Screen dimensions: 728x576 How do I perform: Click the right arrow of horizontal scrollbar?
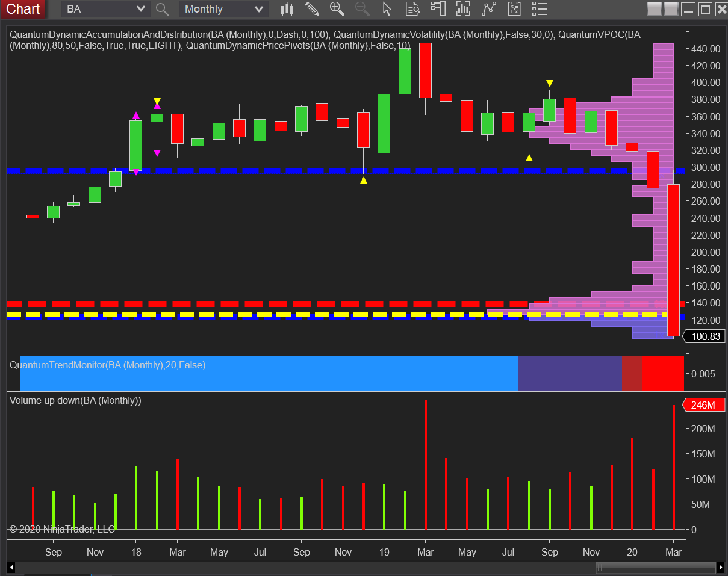721,567
